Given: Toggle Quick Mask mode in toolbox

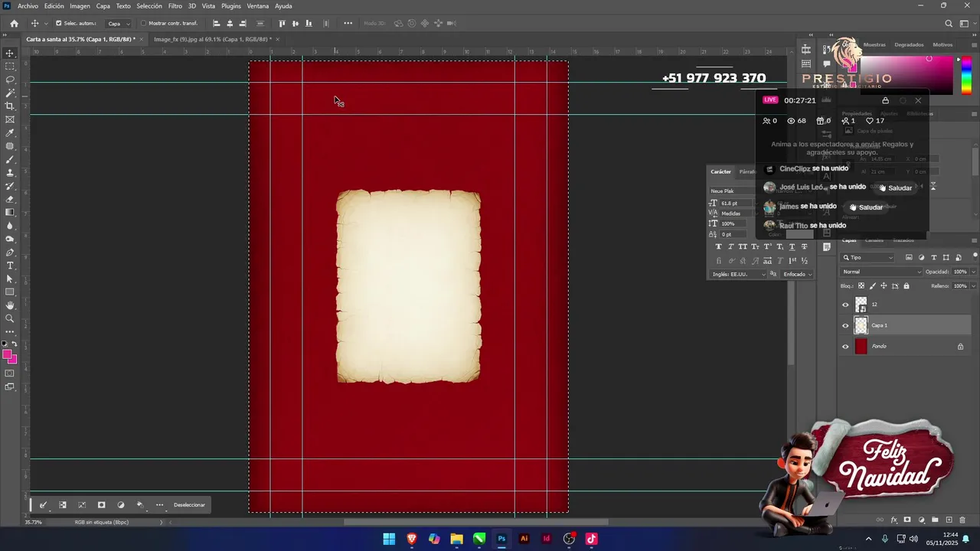Looking at the screenshot, I should tap(10, 373).
